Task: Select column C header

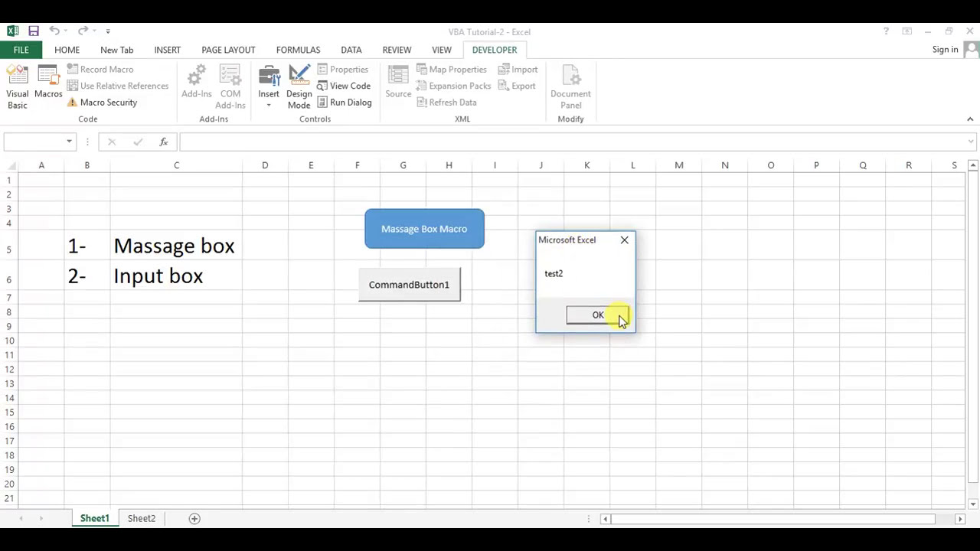Action: (x=176, y=165)
